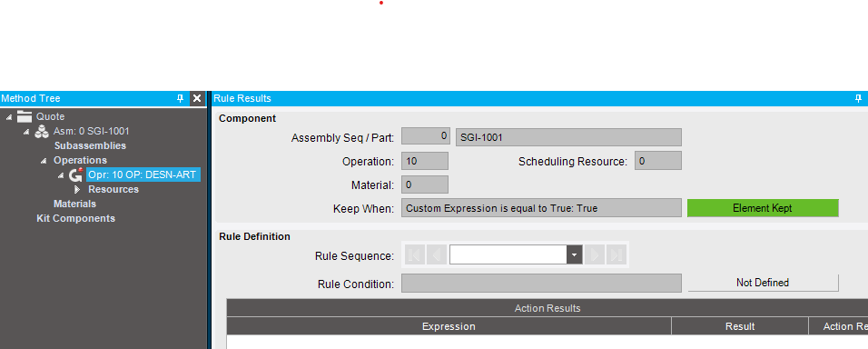Close the Method Tree panel
This screenshot has width=868, height=349.
pos(196,98)
